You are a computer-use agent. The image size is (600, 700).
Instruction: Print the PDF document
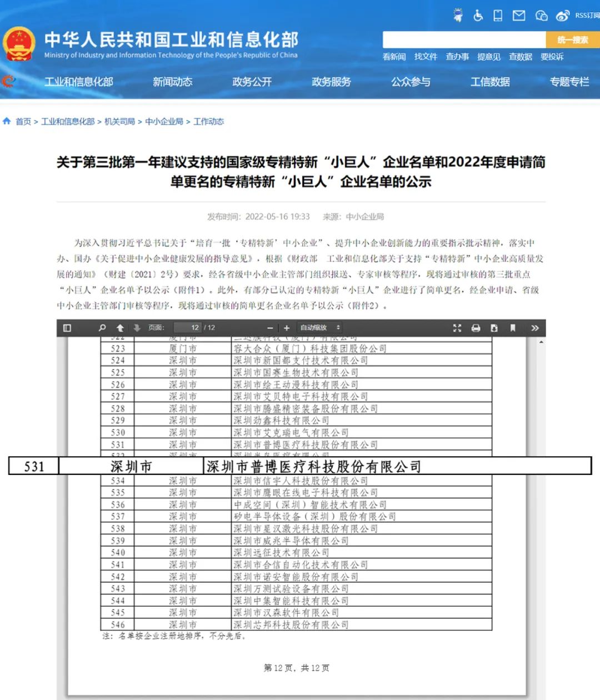point(476,328)
